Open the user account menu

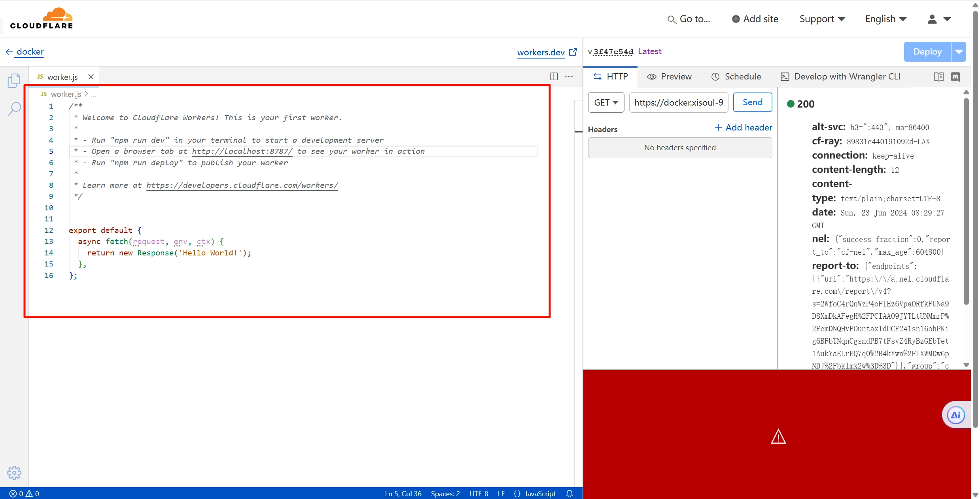coord(939,19)
